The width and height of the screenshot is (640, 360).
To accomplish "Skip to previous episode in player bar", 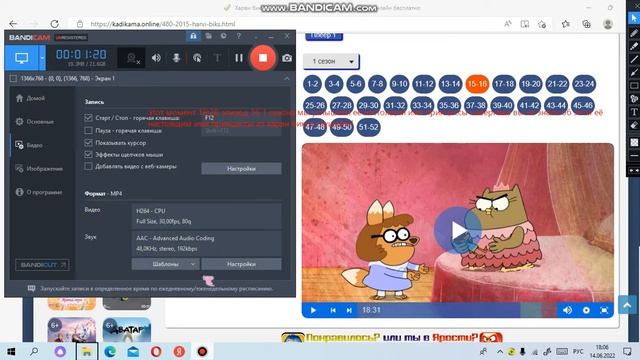I will (x=333, y=310).
